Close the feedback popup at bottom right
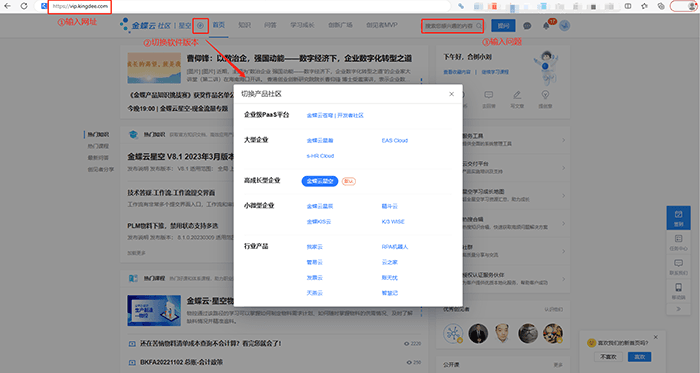The width and height of the screenshot is (700, 373). (655, 337)
